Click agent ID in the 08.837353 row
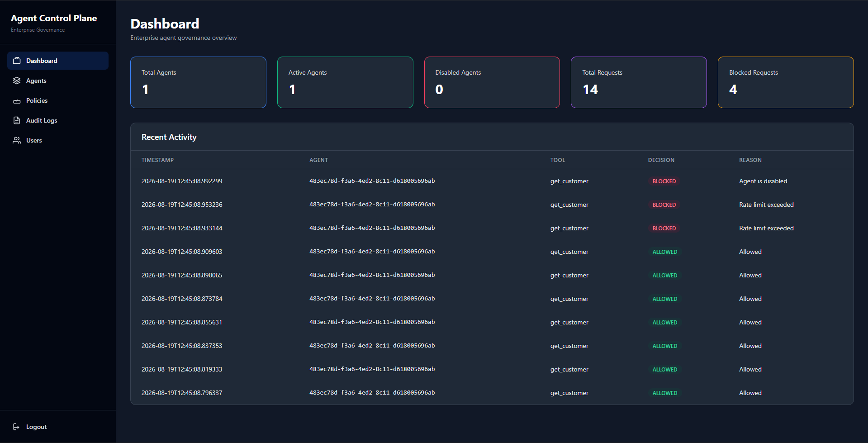 coord(372,346)
